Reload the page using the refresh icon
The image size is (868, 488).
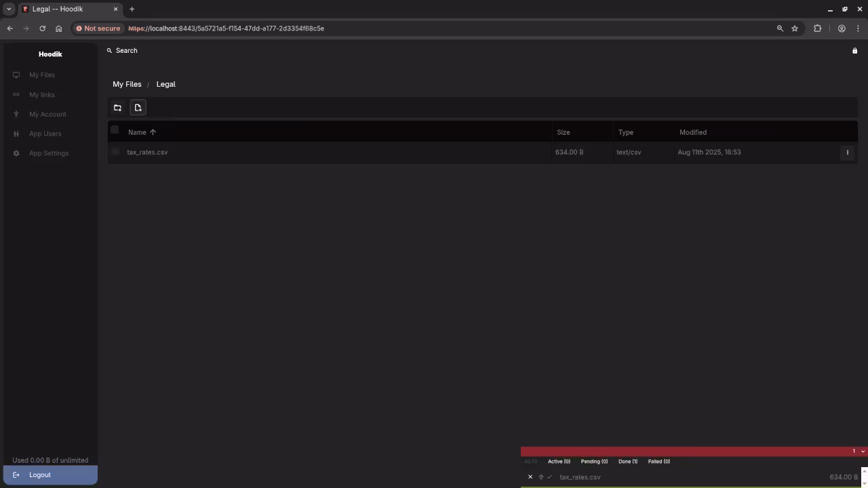(42, 28)
